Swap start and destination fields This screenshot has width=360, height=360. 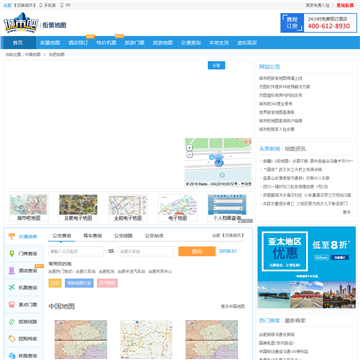coord(111,251)
